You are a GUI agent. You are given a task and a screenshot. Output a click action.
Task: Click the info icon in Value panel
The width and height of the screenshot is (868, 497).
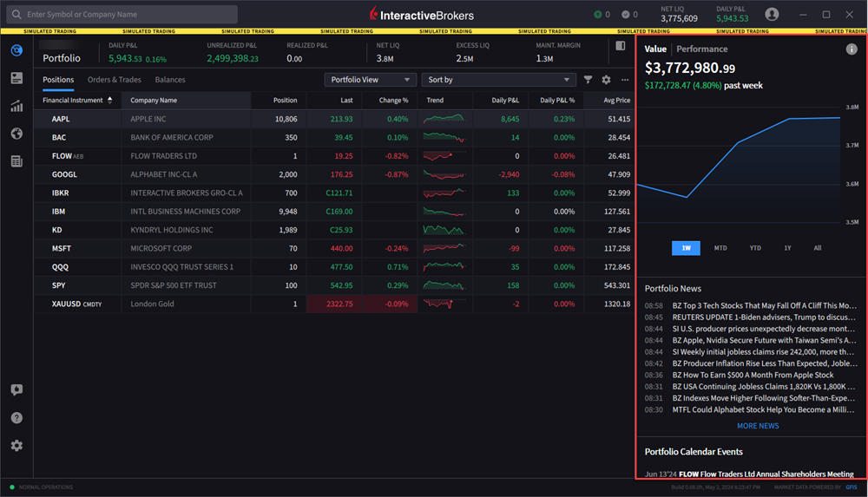852,49
